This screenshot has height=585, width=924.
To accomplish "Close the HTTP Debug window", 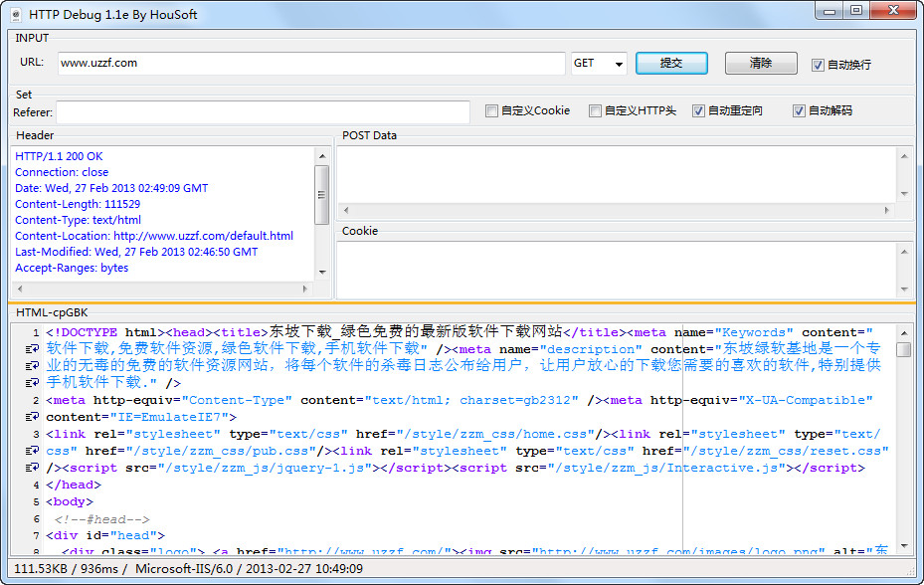I will (893, 11).
